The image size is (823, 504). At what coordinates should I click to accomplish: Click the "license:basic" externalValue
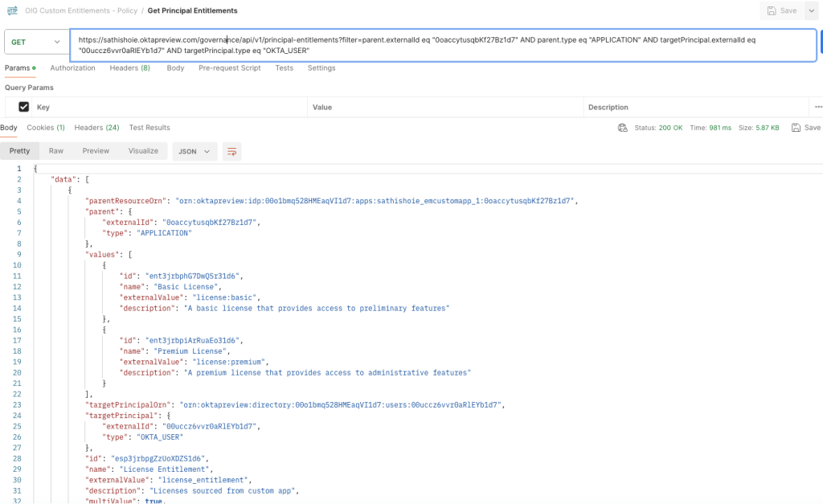(225, 297)
